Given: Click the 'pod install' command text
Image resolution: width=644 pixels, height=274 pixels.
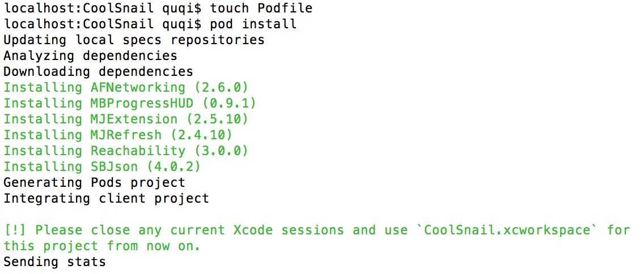Looking at the screenshot, I should point(253,24).
